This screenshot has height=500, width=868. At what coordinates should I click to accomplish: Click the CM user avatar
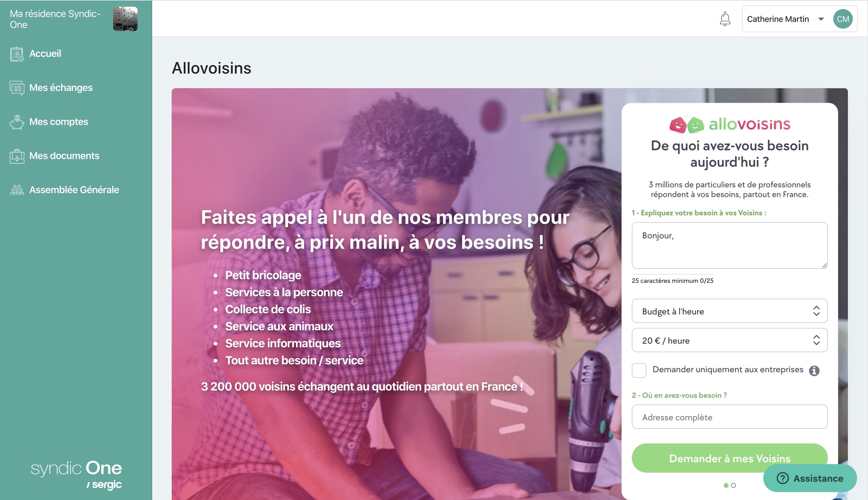(842, 19)
